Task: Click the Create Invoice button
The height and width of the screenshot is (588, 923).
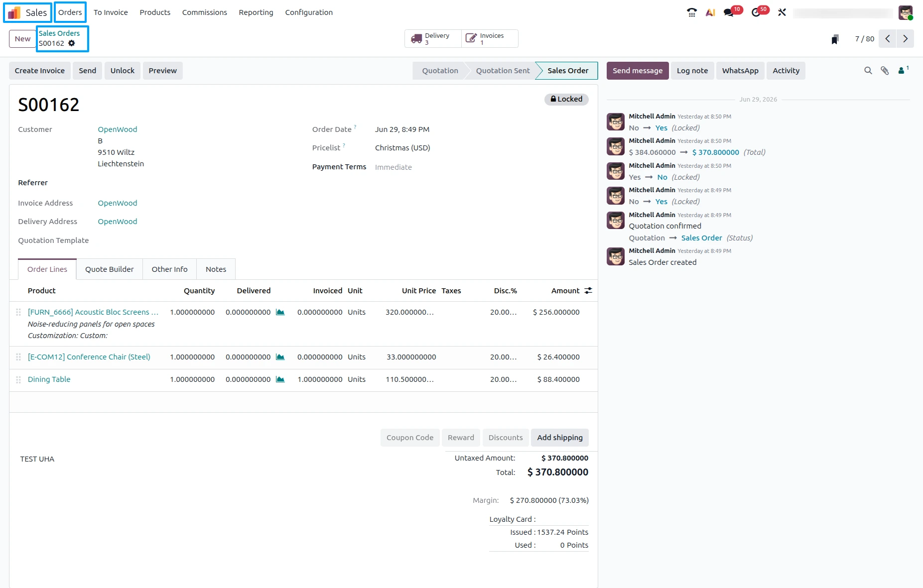Action: pos(40,71)
